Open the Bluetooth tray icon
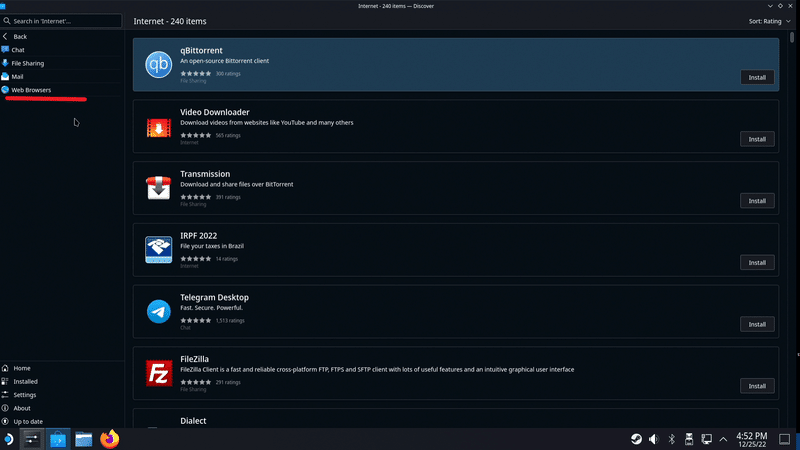This screenshot has width=800, height=450. 671,439
